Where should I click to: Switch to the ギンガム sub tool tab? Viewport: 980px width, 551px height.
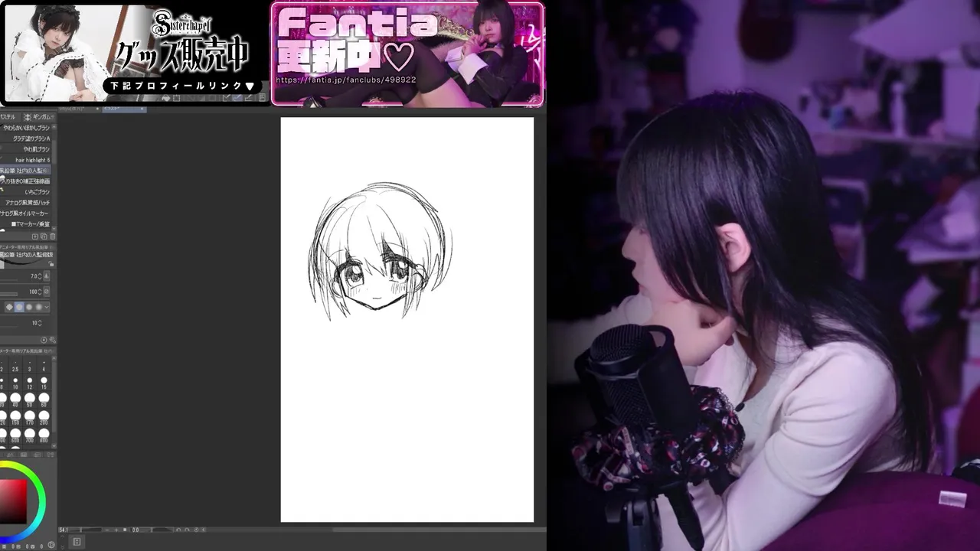[38, 117]
